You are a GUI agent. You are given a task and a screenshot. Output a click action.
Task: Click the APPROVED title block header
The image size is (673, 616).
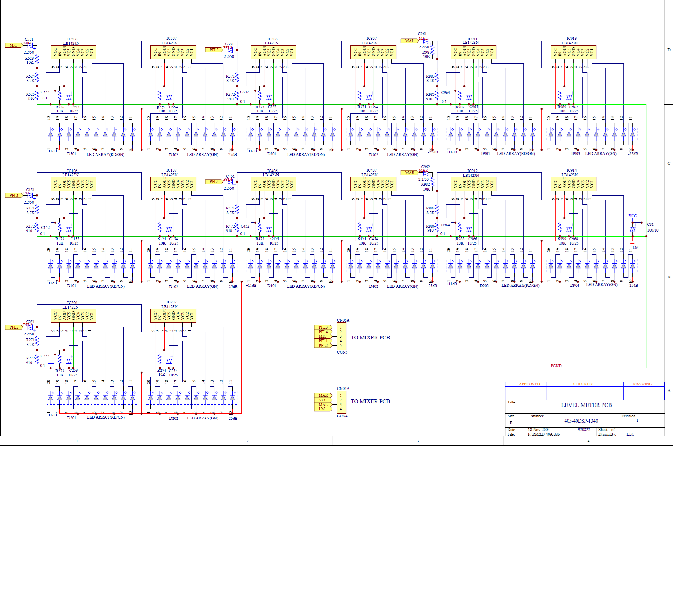pos(529,384)
